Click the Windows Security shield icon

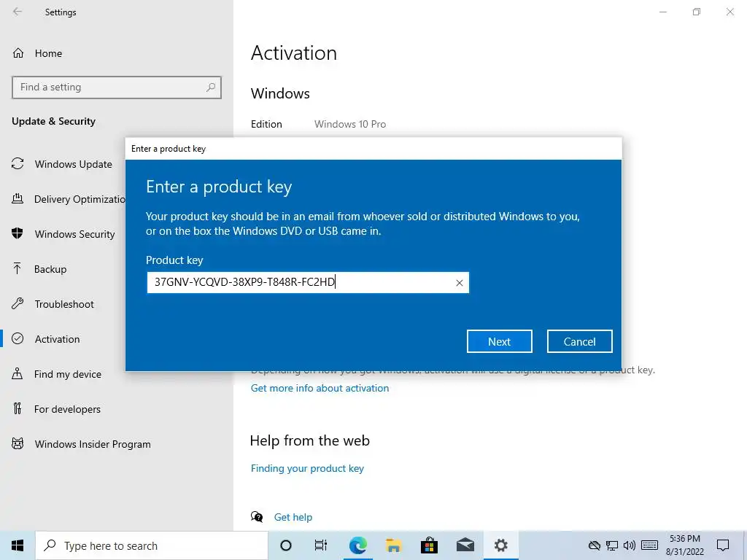tap(18, 233)
